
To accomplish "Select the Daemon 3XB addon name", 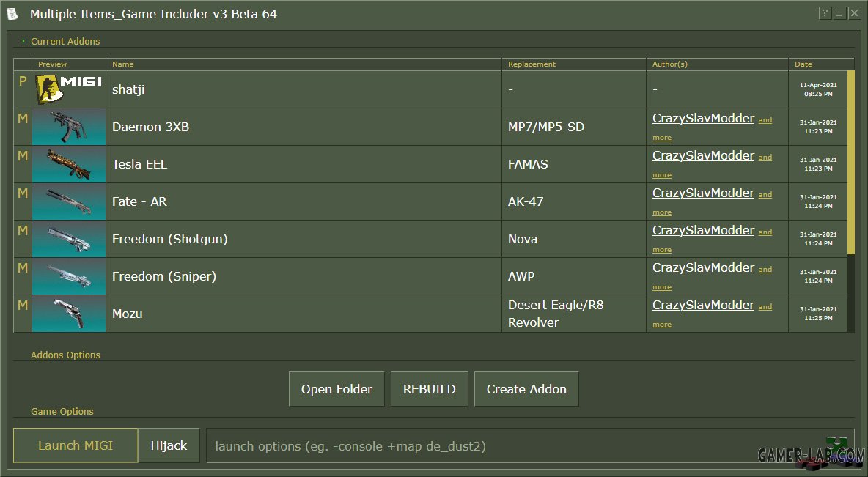I will coord(150,127).
